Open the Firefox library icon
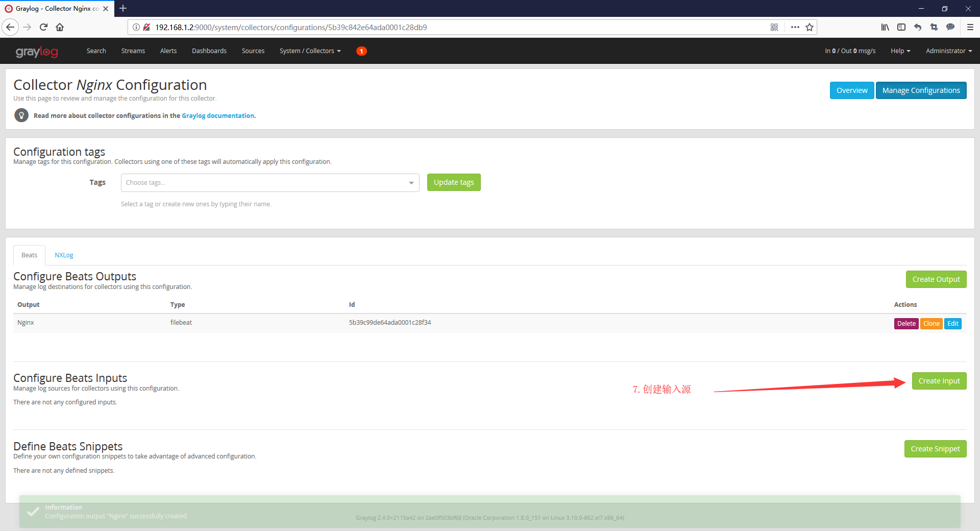The height and width of the screenshot is (531, 980). click(x=885, y=27)
